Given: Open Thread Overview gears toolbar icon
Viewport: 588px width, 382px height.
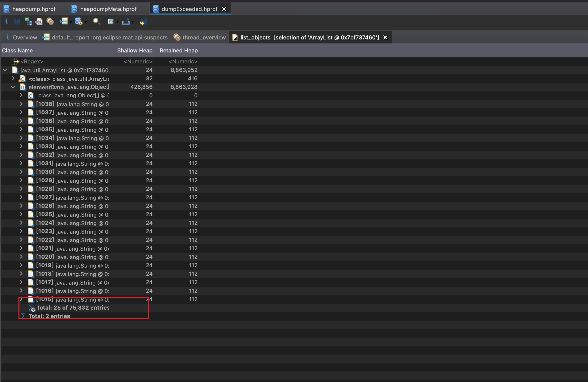Looking at the screenshot, I should (50, 22).
